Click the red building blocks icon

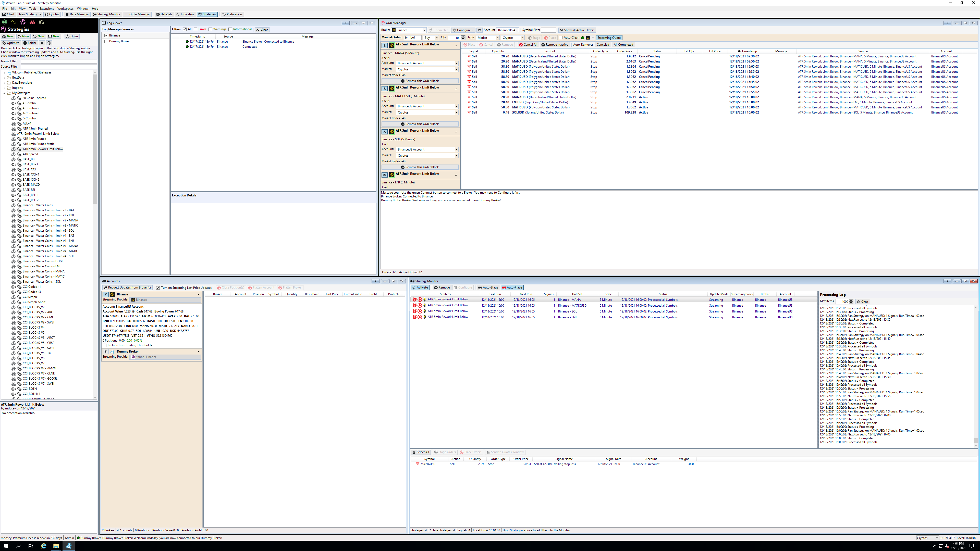(32, 22)
